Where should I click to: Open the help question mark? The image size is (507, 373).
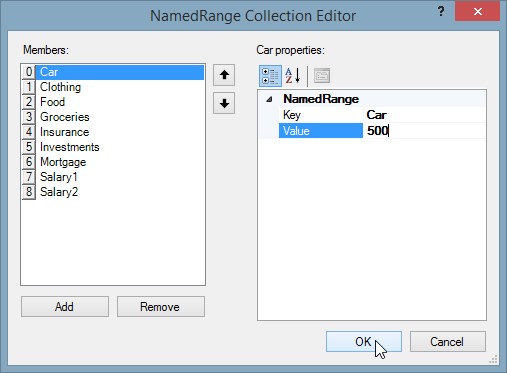pos(441,12)
